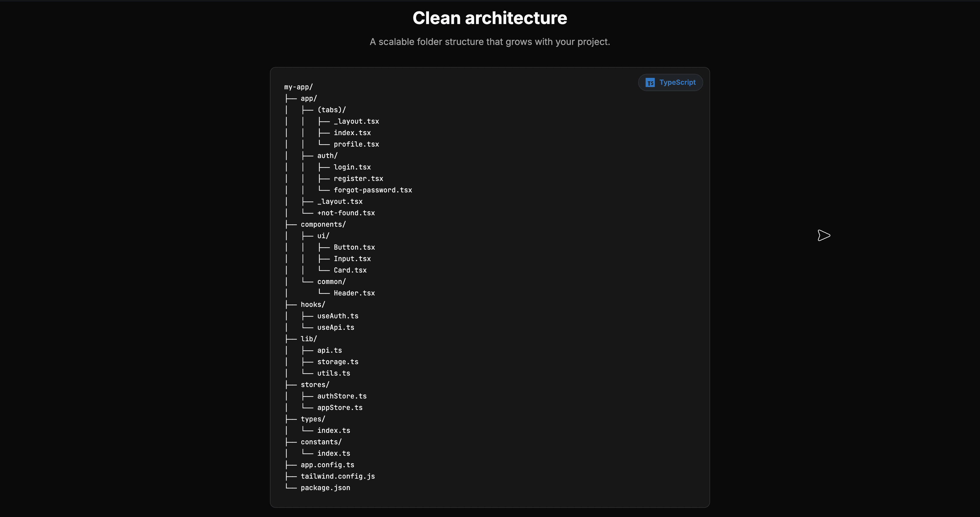Screen dimensions: 980x517
Task: Click the right arrow navigation icon
Action: 824,235
